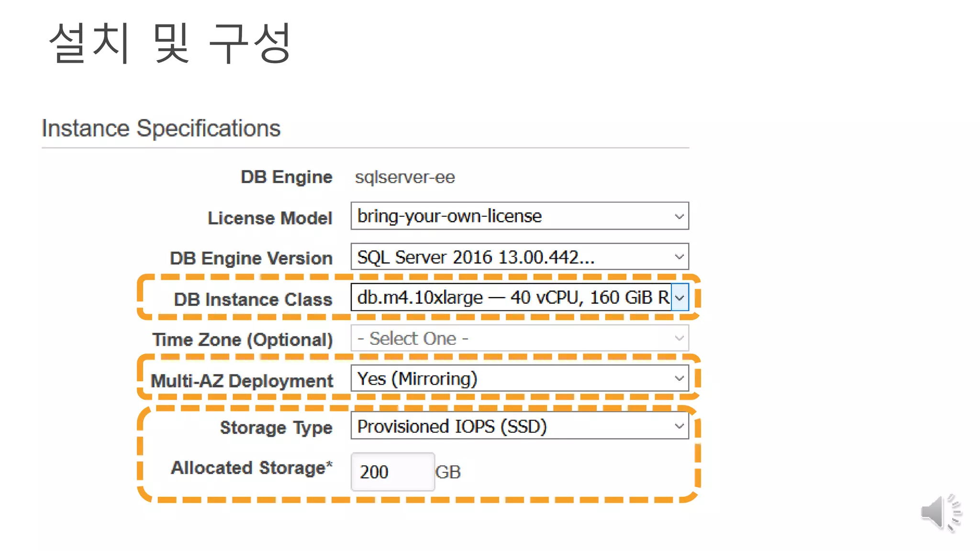This screenshot has height=551, width=980.
Task: Click the Time Zone chevron arrow
Action: 679,338
